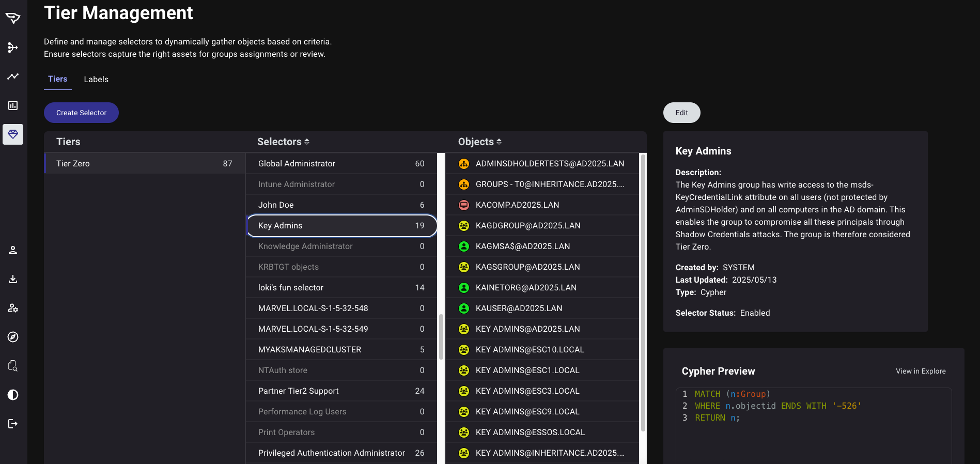Select the John Doe selector

(x=341, y=205)
